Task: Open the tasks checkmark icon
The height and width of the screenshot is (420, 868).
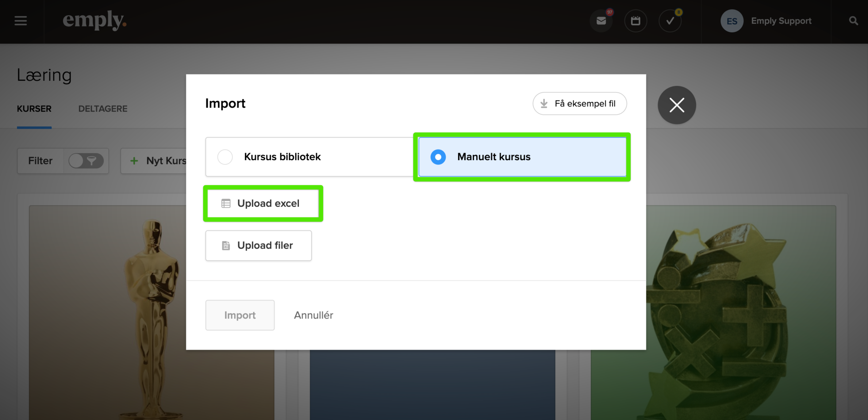Action: coord(670,21)
